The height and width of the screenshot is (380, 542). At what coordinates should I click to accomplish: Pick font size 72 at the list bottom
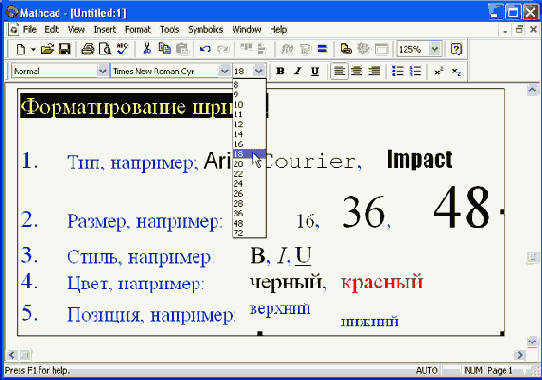pos(249,233)
